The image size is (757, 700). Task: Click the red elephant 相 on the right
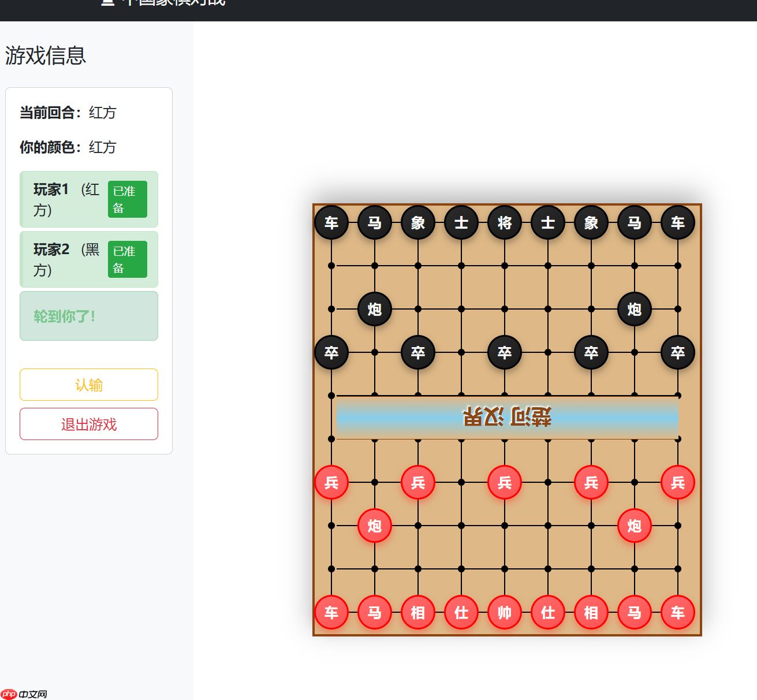point(591,612)
